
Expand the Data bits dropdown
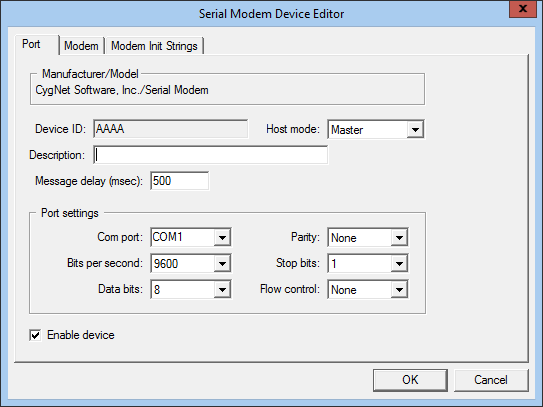222,289
